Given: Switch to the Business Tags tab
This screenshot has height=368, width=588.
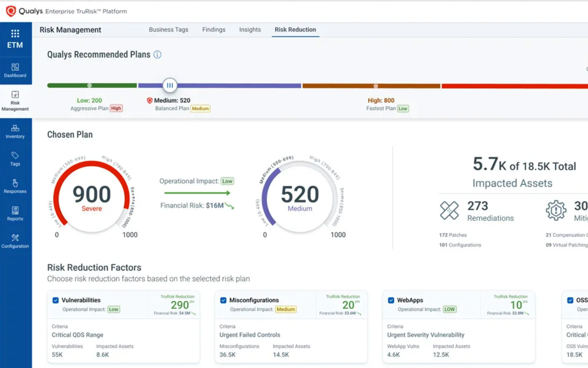Looking at the screenshot, I should pyautogui.click(x=169, y=30).
